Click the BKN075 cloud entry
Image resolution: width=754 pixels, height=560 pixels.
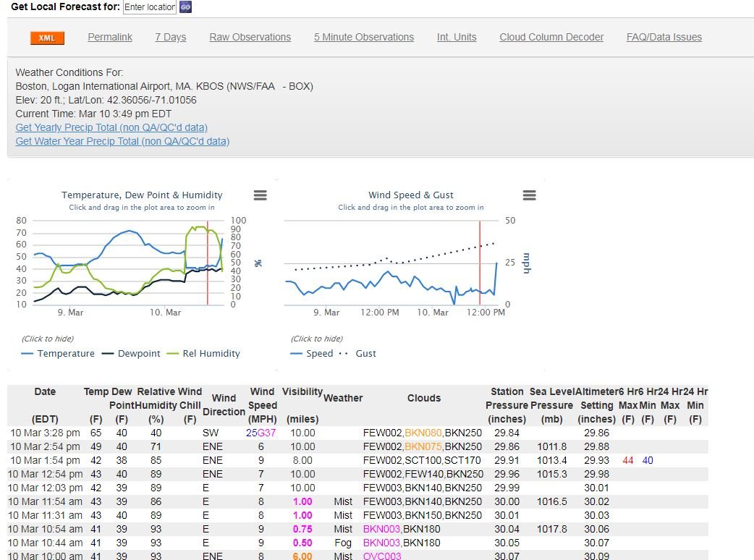(x=423, y=446)
